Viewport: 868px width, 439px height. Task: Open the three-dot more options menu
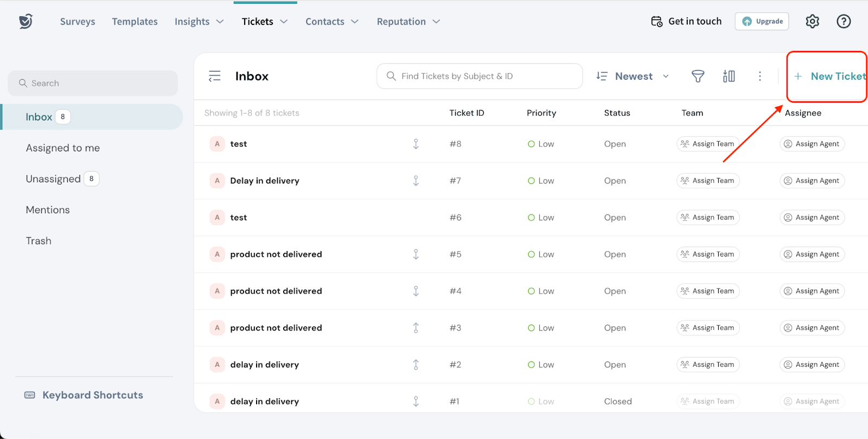759,77
